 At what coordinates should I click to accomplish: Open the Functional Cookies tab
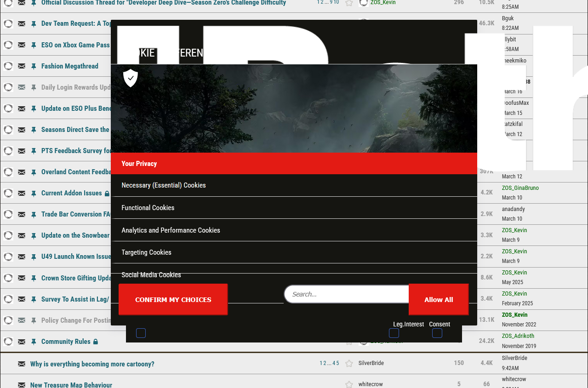pyautogui.click(x=294, y=208)
